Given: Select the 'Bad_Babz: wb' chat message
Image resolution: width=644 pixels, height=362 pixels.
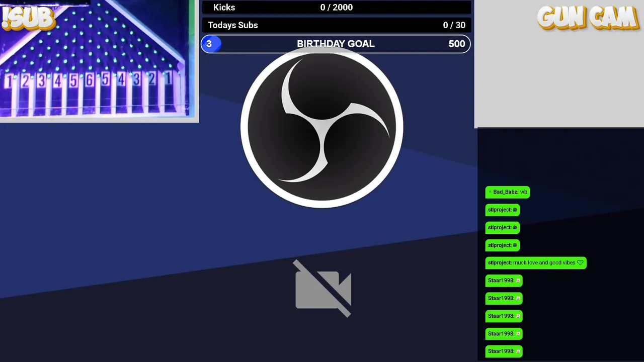Looking at the screenshot, I should (x=508, y=192).
